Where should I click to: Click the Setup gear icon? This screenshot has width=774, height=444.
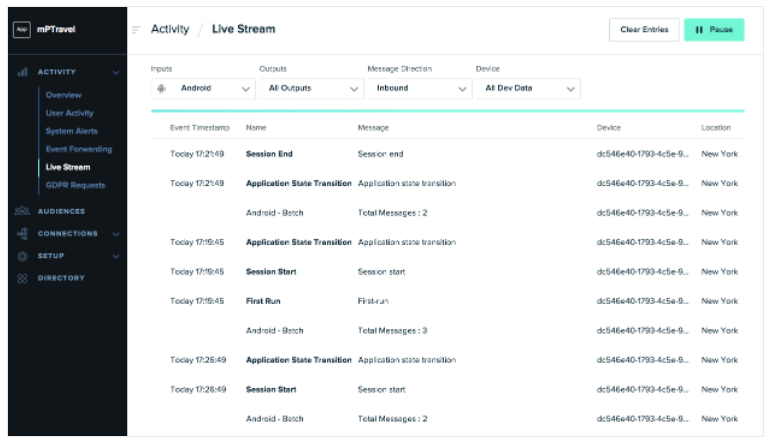pyautogui.click(x=21, y=256)
